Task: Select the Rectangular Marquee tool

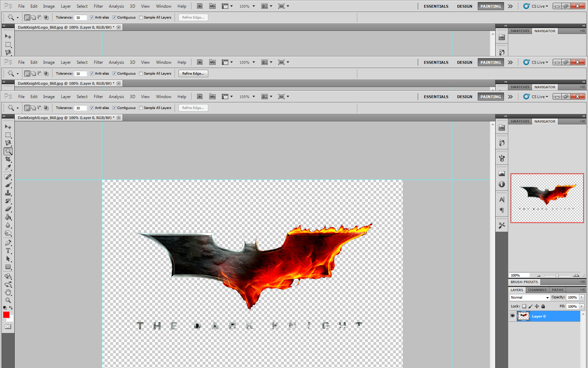Action: coord(8,135)
